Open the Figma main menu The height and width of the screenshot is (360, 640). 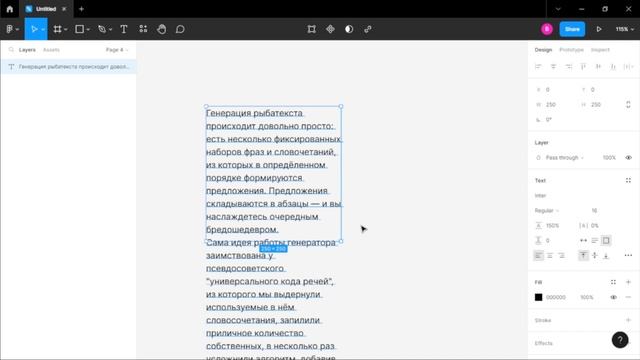[10, 29]
